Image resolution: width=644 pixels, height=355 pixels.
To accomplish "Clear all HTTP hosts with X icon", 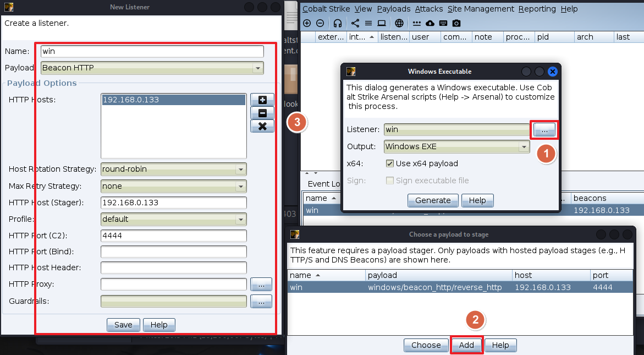I will click(x=262, y=126).
